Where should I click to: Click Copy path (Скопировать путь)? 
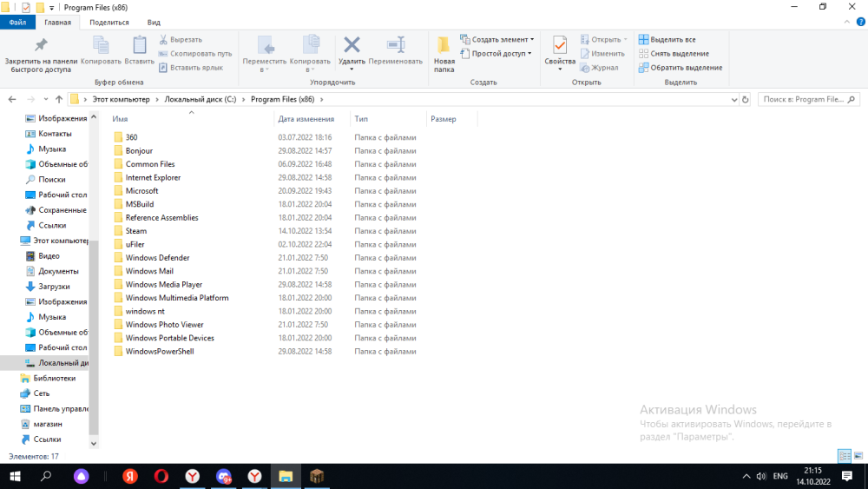coord(194,54)
